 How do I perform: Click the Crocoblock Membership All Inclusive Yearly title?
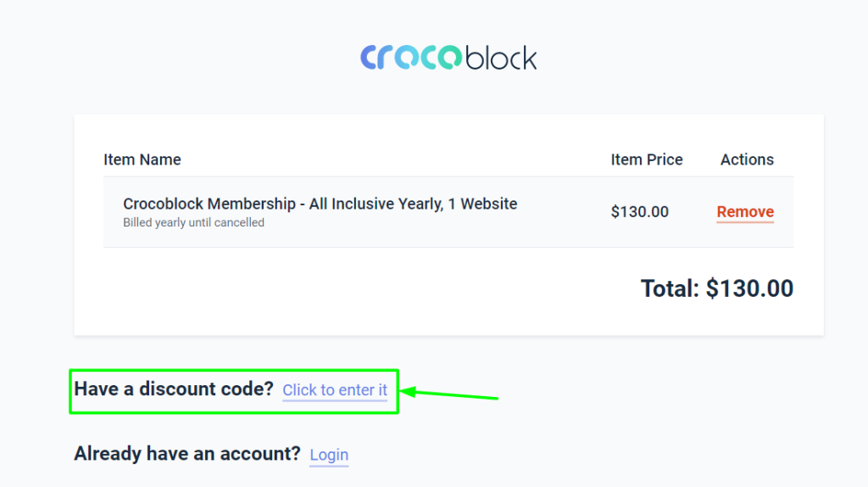(x=320, y=204)
